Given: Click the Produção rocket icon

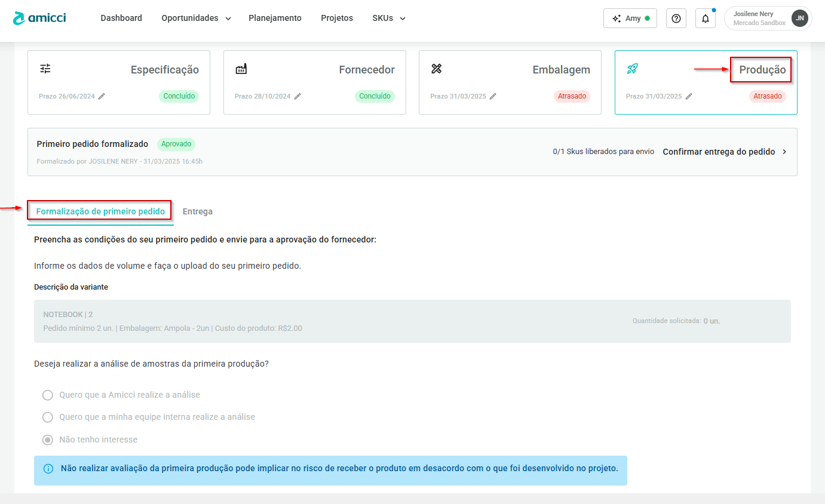Looking at the screenshot, I should coord(632,69).
